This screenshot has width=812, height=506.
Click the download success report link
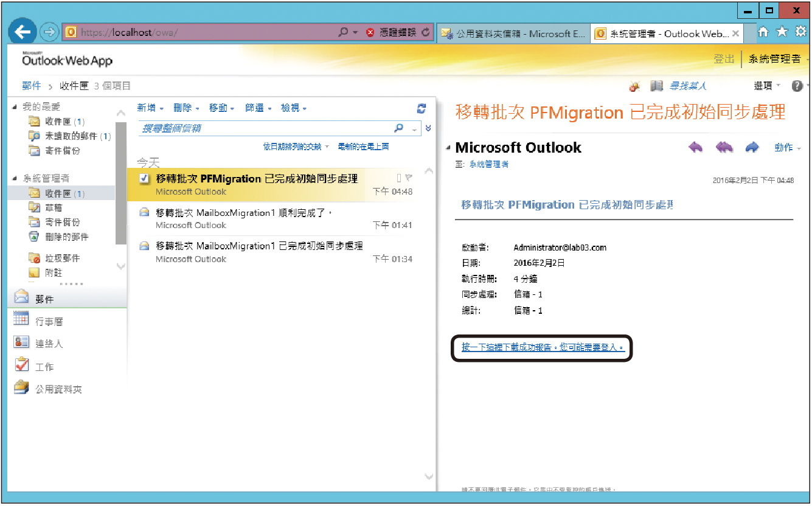point(543,347)
